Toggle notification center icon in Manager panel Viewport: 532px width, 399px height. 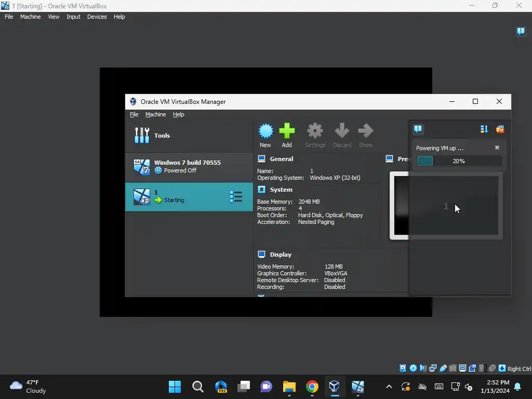(x=418, y=129)
